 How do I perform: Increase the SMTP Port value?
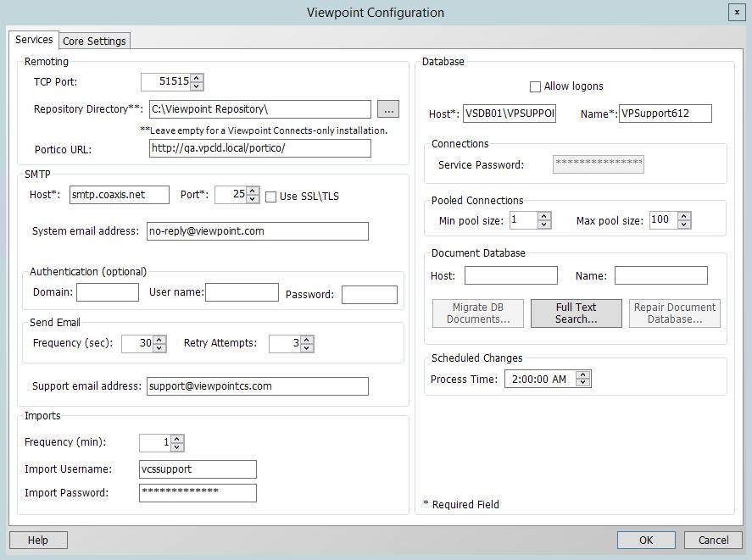point(253,191)
